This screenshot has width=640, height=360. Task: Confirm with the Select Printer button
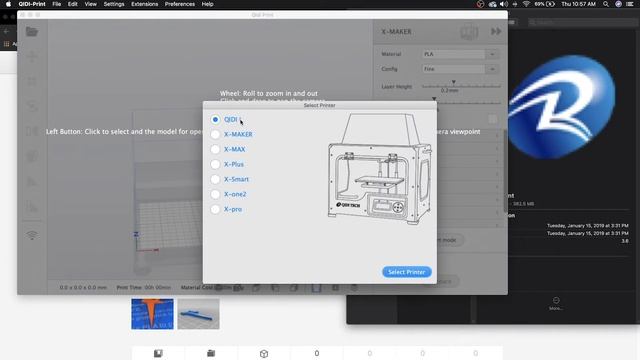[x=407, y=272]
